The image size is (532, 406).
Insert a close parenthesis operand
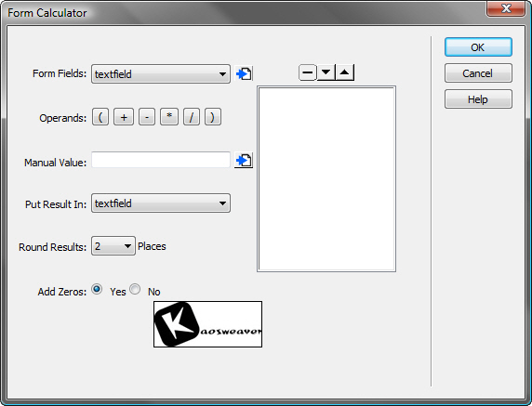pos(213,117)
